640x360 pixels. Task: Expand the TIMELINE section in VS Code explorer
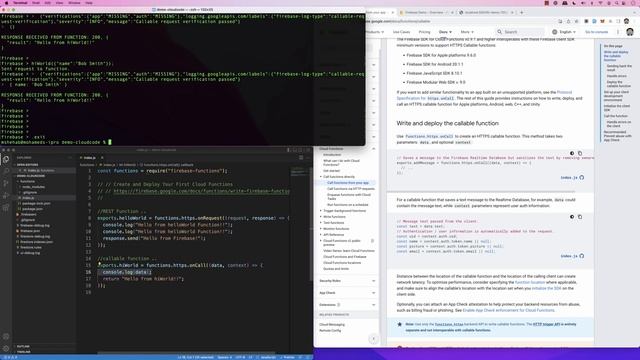pos(24,352)
